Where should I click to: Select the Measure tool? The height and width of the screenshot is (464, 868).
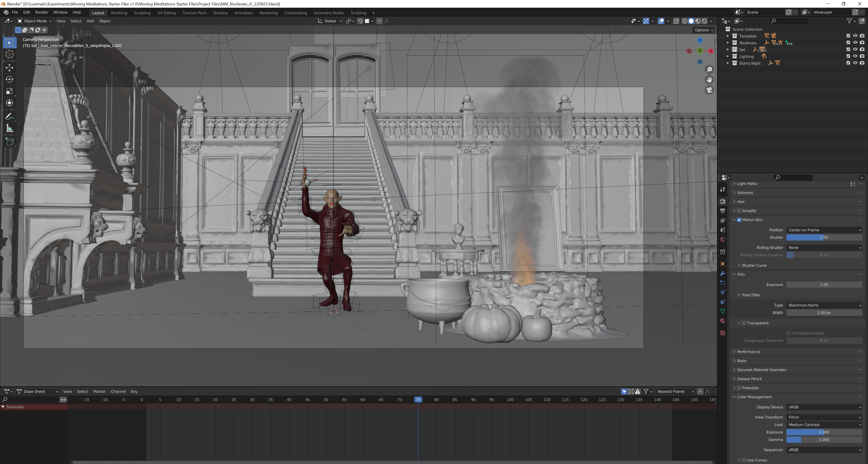point(9,128)
